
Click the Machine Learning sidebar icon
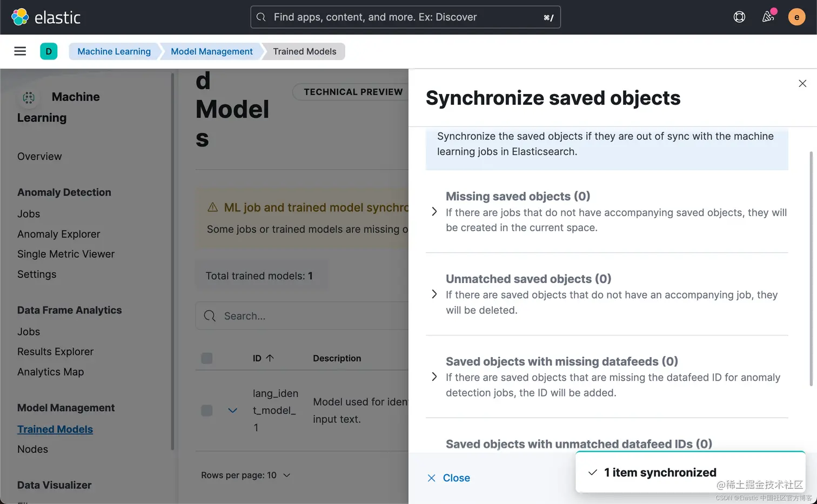tap(29, 97)
